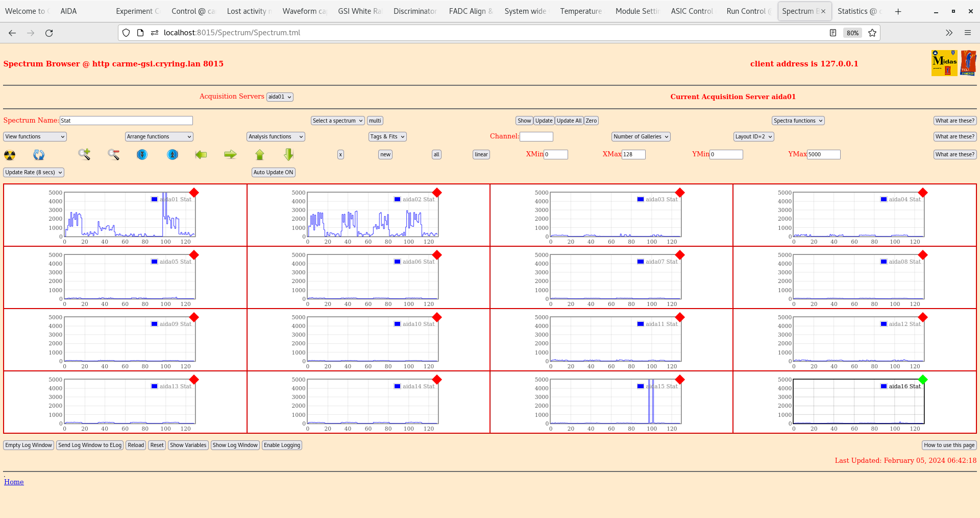
Task: Expand the View functions dropdown
Action: pyautogui.click(x=35, y=137)
